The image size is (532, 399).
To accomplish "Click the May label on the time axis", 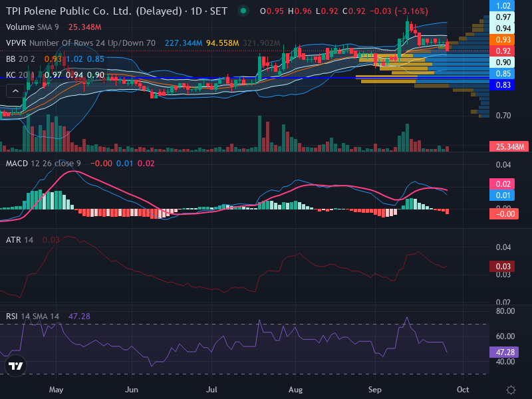I will pyautogui.click(x=57, y=390).
